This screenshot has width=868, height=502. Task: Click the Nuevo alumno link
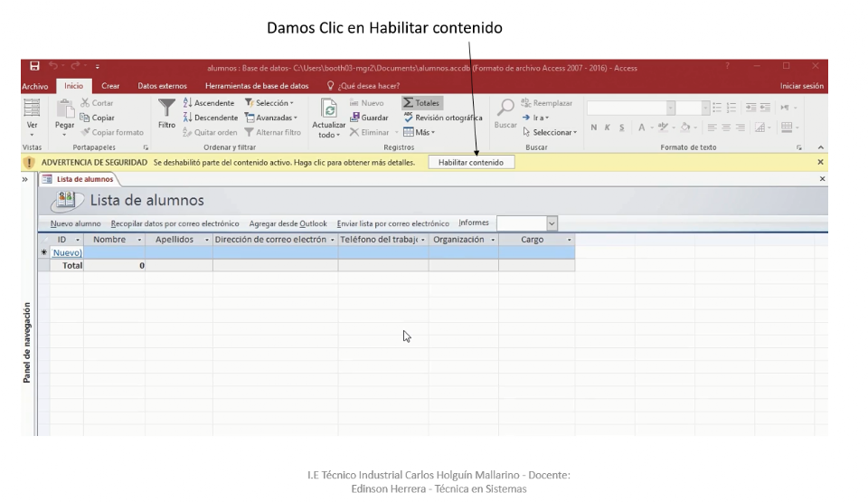[76, 223]
